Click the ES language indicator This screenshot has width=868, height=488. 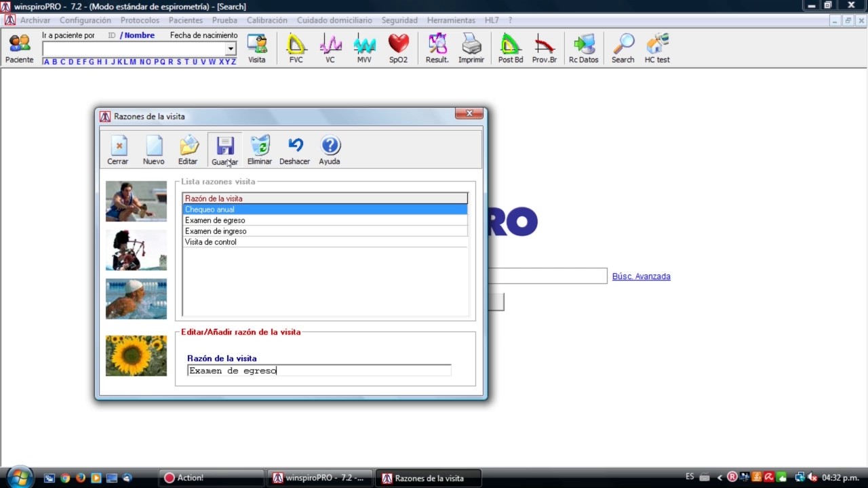[x=690, y=477]
